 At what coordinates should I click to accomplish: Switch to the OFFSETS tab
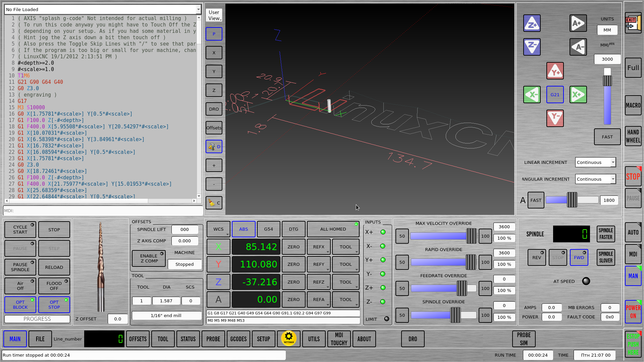138,339
